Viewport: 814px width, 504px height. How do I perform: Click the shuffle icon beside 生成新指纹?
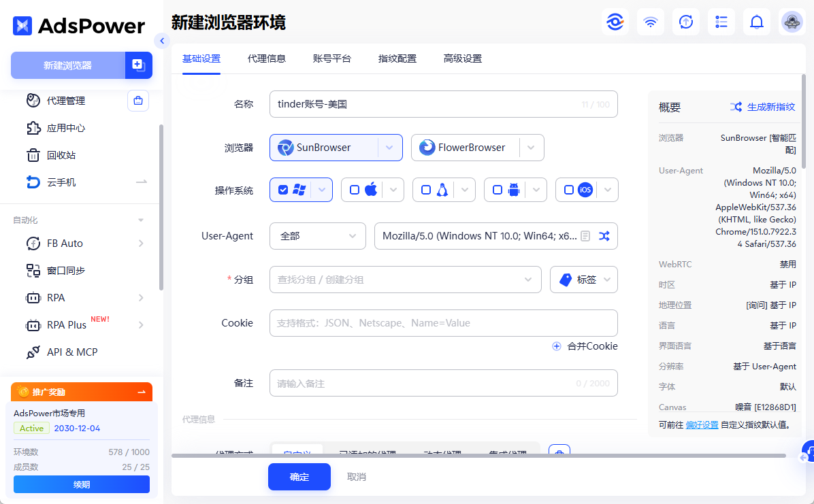736,107
